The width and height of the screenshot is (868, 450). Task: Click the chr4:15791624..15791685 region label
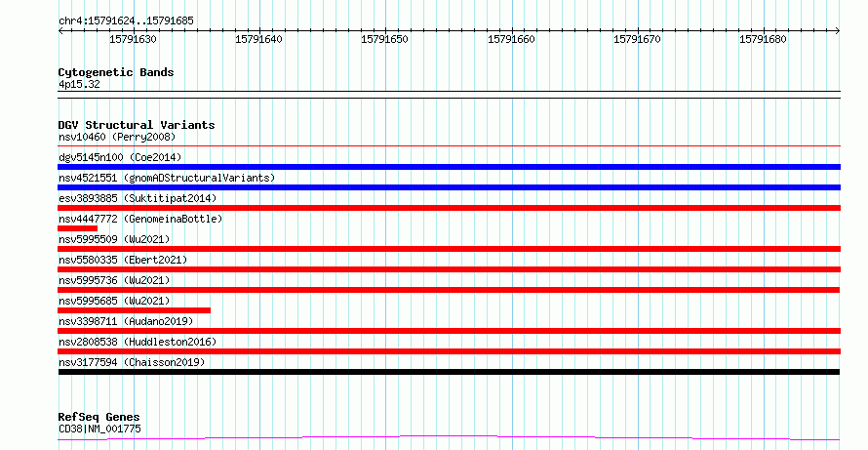click(126, 21)
